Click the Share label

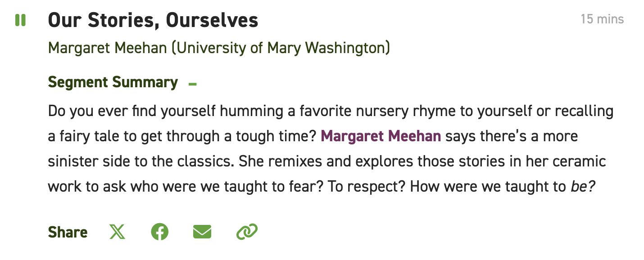68,232
